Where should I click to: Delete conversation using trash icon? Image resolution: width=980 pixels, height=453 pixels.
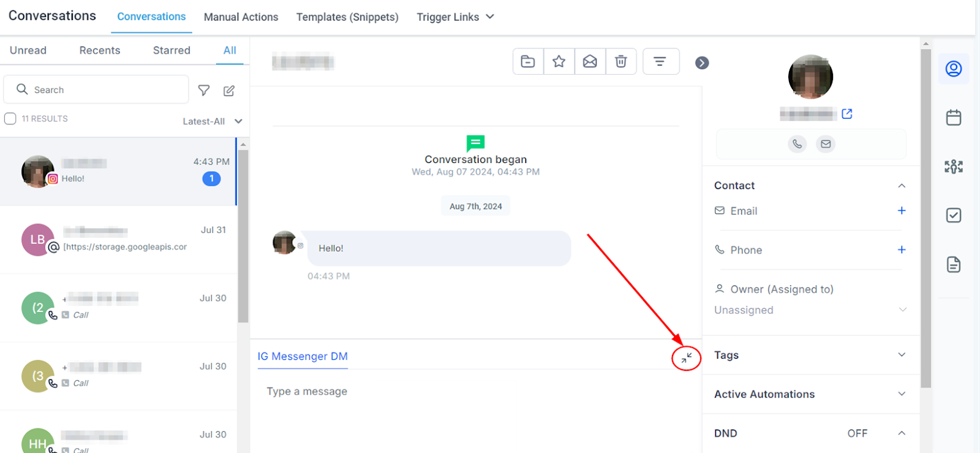(x=621, y=61)
